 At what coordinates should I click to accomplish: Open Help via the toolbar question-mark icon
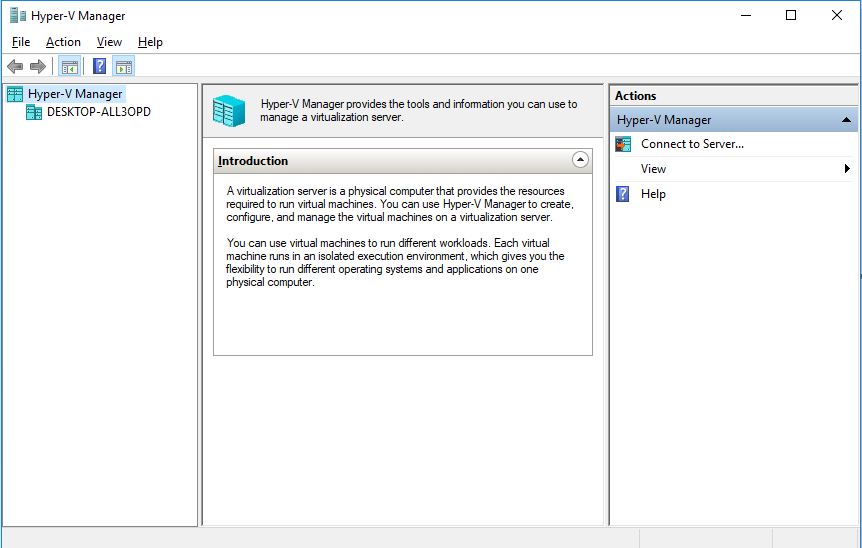click(100, 67)
